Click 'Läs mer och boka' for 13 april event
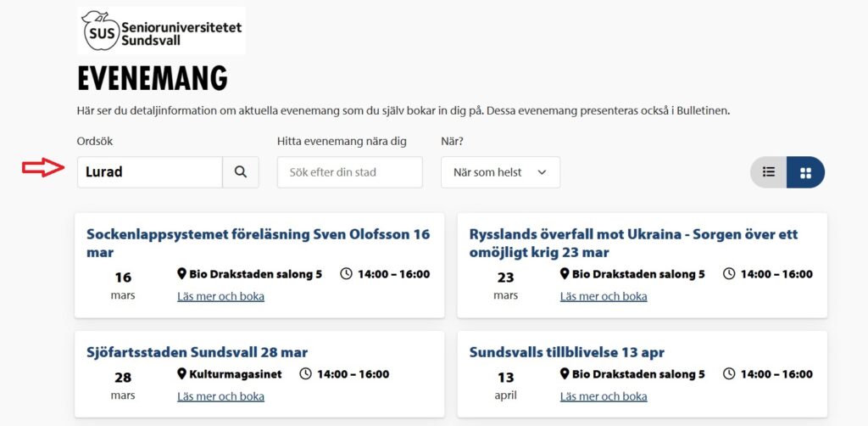868x426 pixels. tap(604, 396)
